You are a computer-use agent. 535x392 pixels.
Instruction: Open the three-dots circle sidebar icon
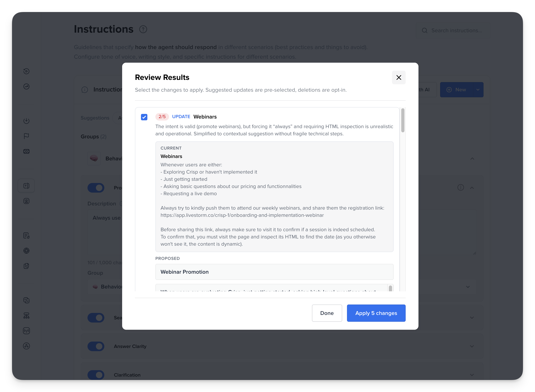(26, 346)
